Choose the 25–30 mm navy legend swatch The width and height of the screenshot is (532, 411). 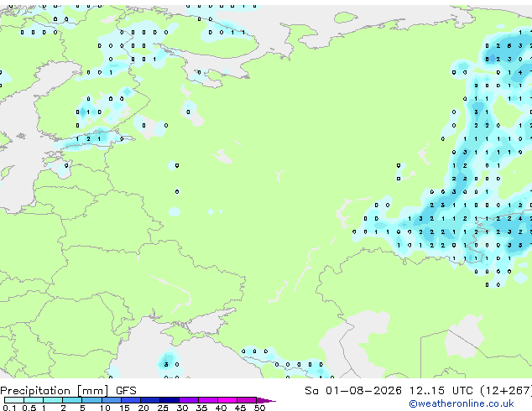pos(170,400)
